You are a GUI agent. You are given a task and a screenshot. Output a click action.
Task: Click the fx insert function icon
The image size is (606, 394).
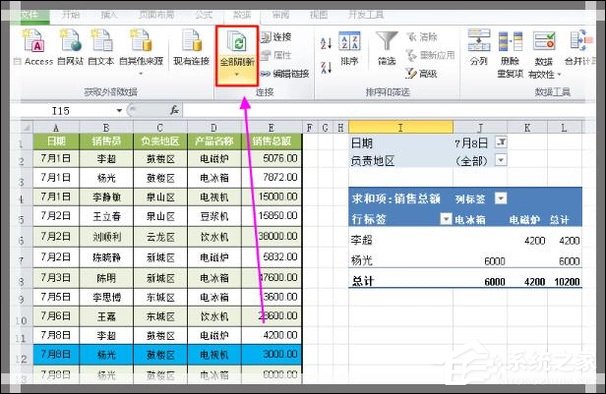(174, 111)
